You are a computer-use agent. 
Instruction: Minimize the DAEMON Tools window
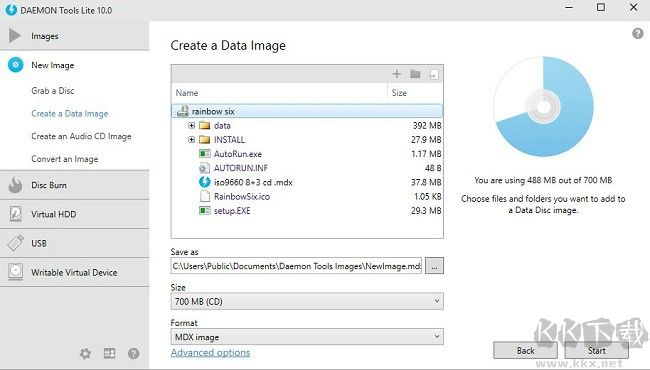569,7
